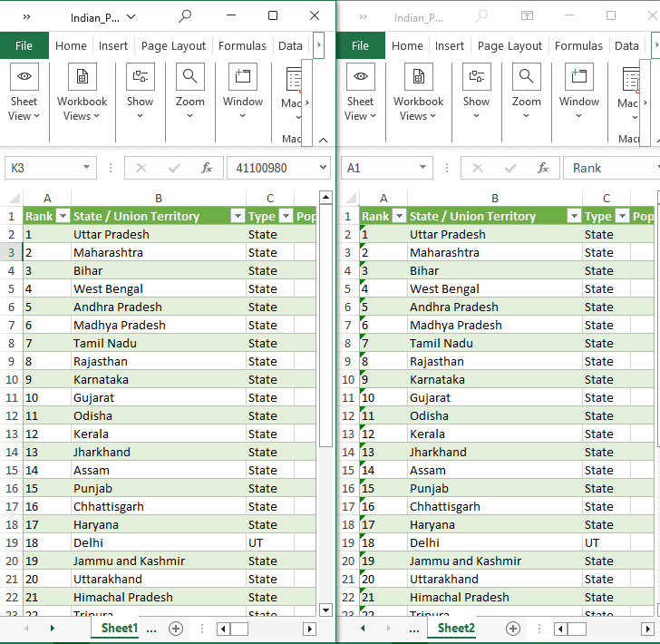Collapse the ribbon in left window

pyautogui.click(x=324, y=140)
